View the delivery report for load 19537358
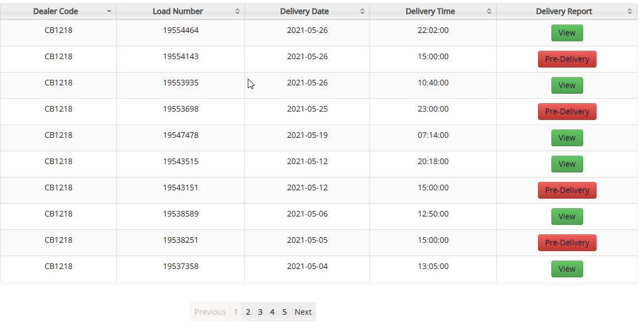The height and width of the screenshot is (327, 644). click(x=567, y=269)
